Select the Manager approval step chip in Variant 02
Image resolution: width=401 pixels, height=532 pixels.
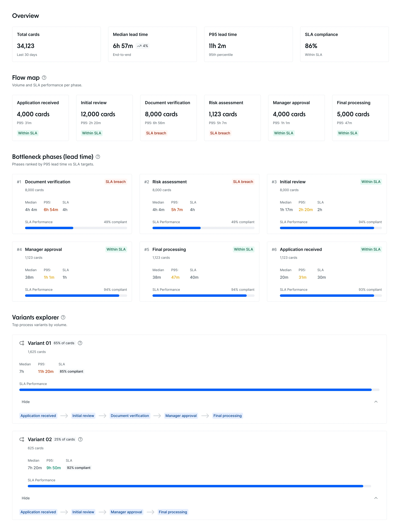126,512
